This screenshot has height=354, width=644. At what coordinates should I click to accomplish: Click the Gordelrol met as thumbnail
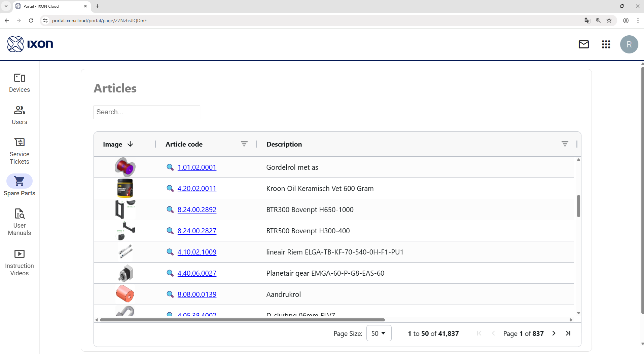point(125,167)
